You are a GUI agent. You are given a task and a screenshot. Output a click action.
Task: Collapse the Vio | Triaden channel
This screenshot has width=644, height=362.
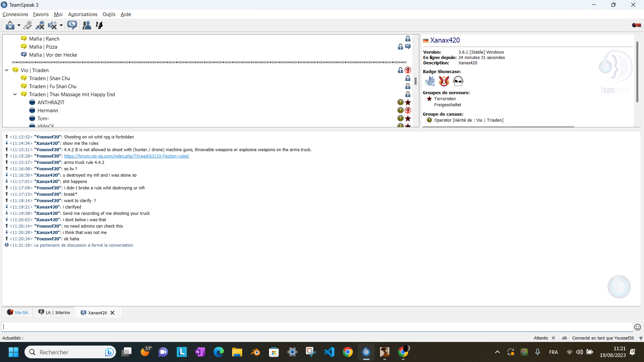coord(7,70)
